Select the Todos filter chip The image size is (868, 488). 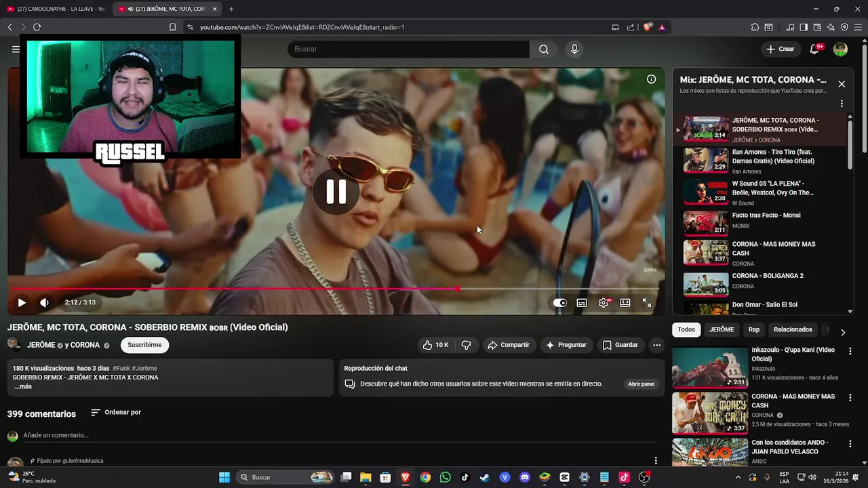coord(686,329)
